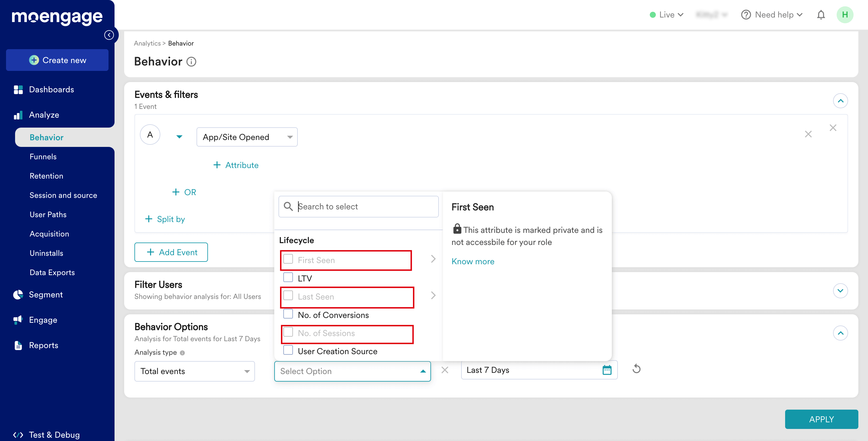This screenshot has height=441, width=868.
Task: Open the Live environment dropdown
Action: [x=666, y=15]
